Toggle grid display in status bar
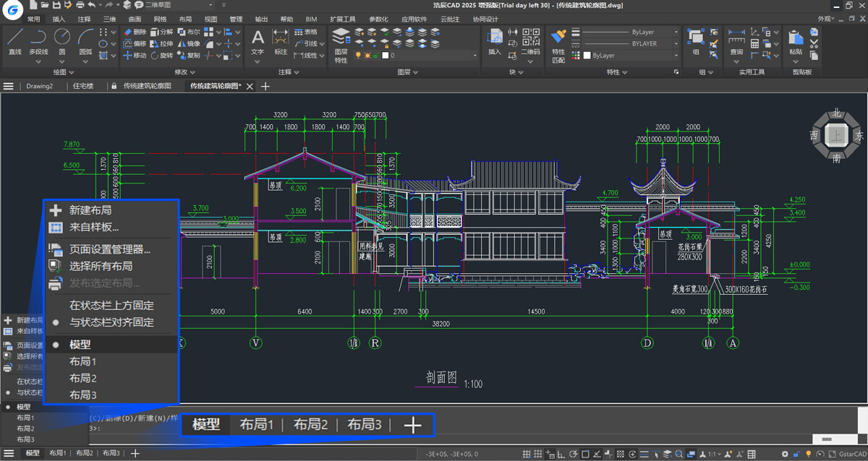The height and width of the screenshot is (461, 868). pyautogui.click(x=527, y=454)
